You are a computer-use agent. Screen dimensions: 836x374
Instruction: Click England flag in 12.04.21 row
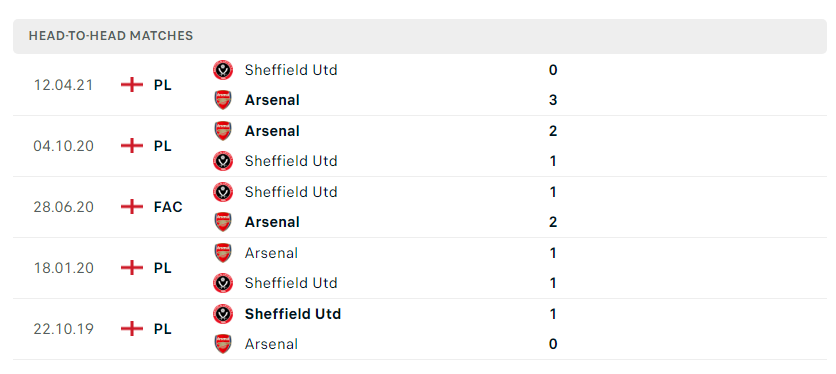coord(132,85)
